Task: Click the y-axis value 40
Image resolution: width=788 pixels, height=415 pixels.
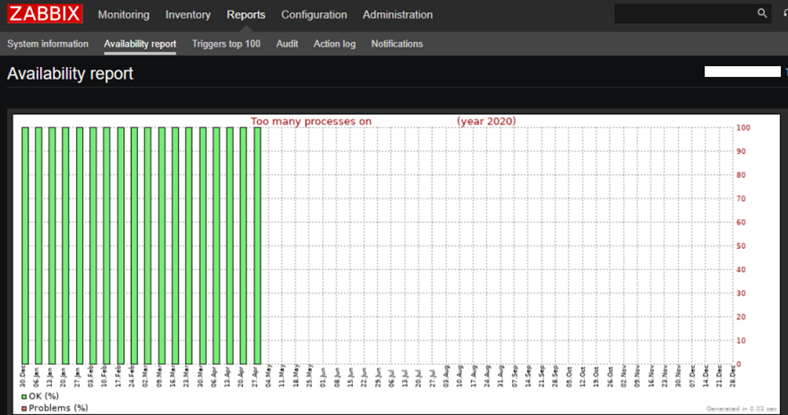Action: point(741,269)
